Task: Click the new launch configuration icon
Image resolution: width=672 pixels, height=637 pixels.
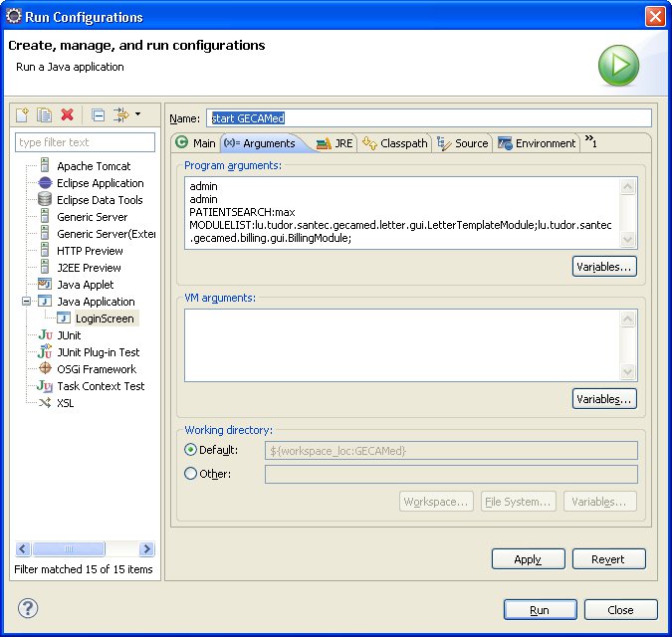Action: 23,115
